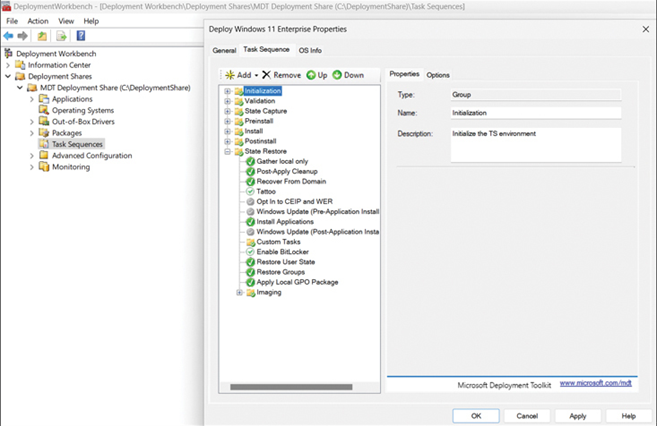Viewport: 657px width, 429px height.
Task: Open the File menu
Action: tap(12, 21)
